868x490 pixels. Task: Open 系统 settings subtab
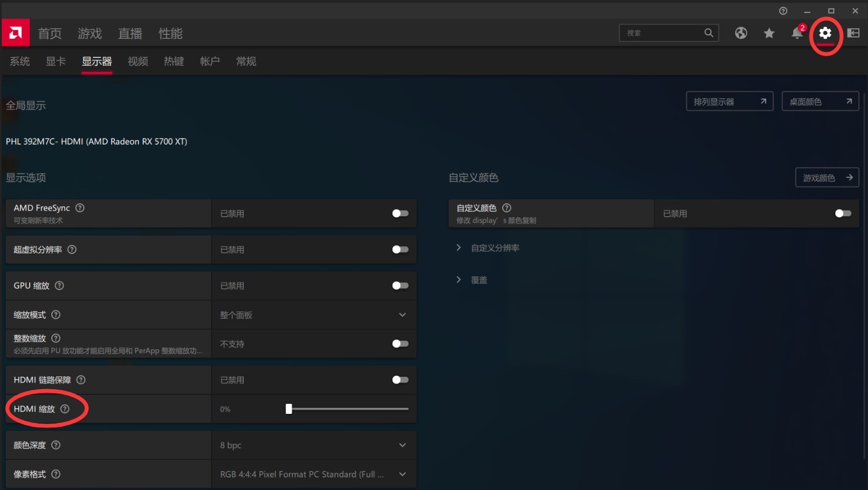pos(20,61)
